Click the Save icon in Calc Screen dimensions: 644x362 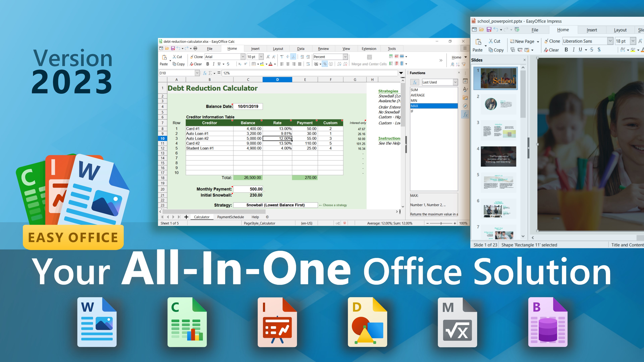173,48
